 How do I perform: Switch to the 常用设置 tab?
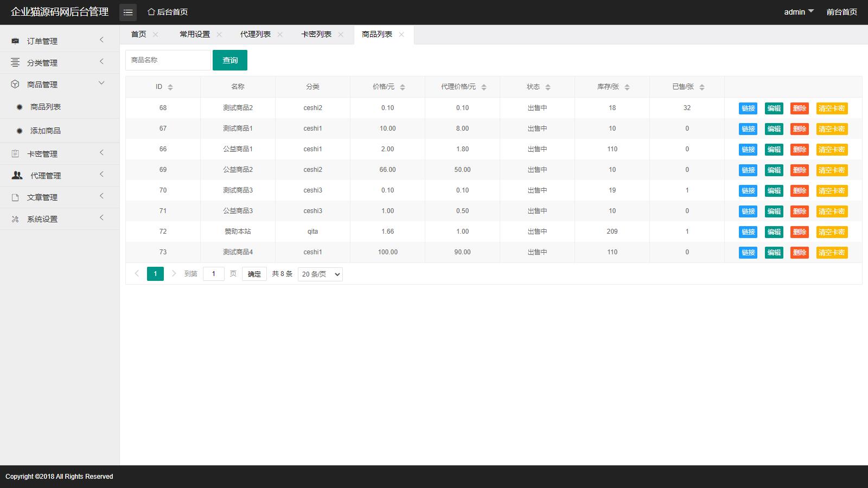click(x=195, y=34)
